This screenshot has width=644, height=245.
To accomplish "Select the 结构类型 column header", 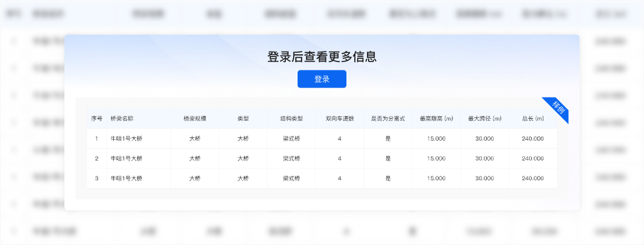I will 291,119.
